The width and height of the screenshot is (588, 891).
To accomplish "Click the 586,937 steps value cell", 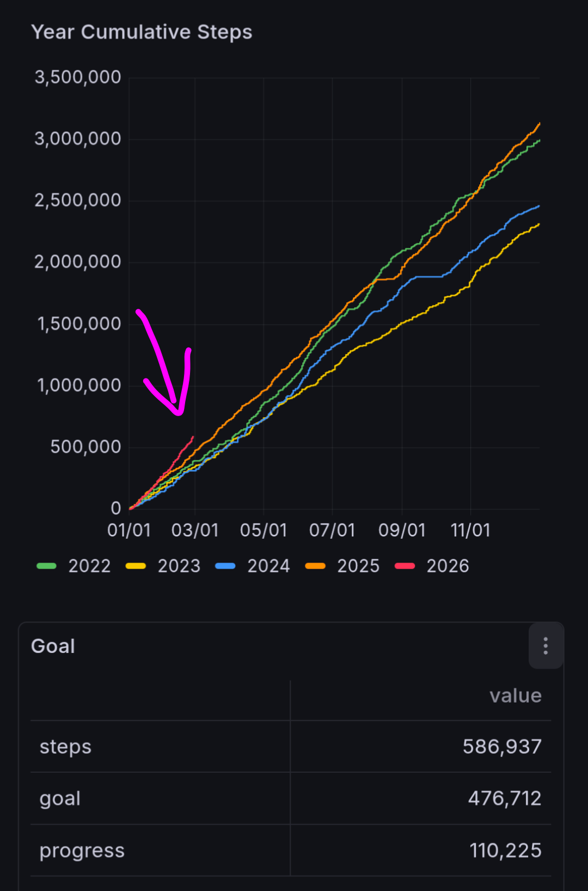I will 501,746.
